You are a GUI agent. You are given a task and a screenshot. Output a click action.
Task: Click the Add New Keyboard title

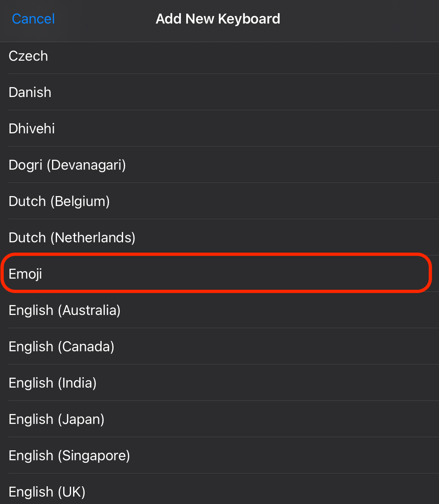(x=218, y=19)
